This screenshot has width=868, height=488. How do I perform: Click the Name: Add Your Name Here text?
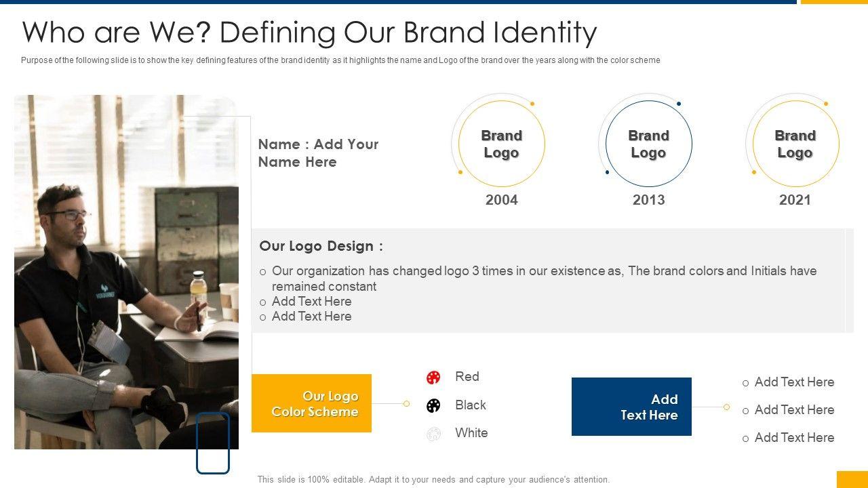point(318,153)
